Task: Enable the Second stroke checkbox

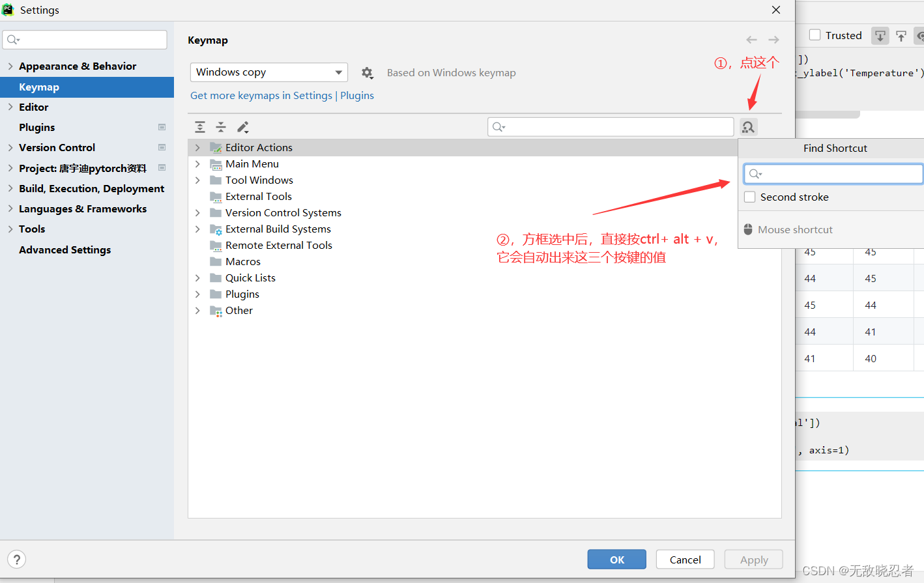Action: point(750,197)
